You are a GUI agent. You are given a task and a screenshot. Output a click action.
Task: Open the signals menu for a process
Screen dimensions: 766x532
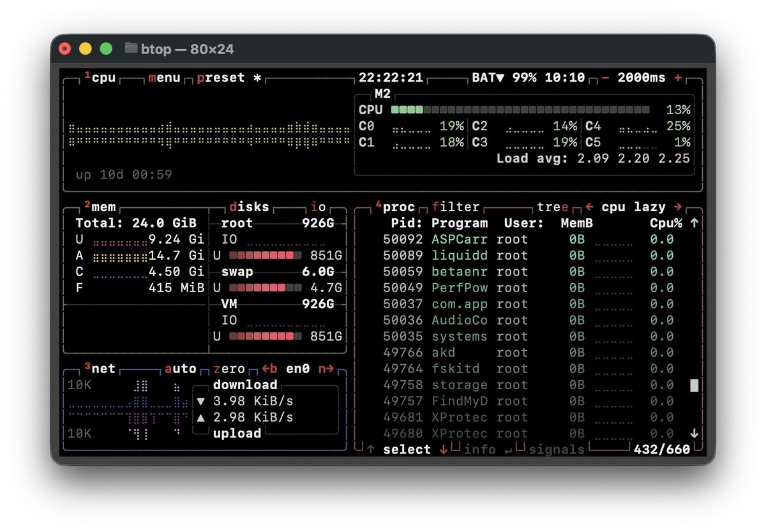pyautogui.click(x=557, y=449)
